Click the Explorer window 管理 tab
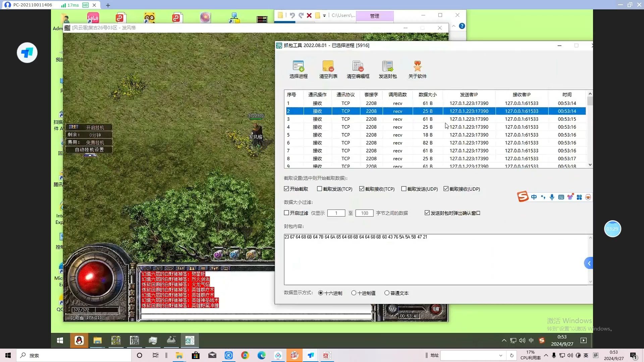The height and width of the screenshot is (362, 644). (374, 16)
